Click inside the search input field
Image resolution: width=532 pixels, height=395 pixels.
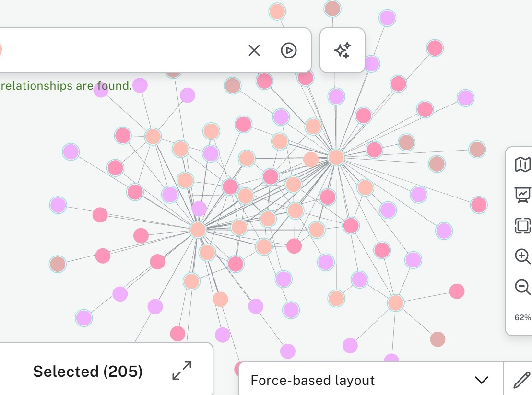point(120,50)
